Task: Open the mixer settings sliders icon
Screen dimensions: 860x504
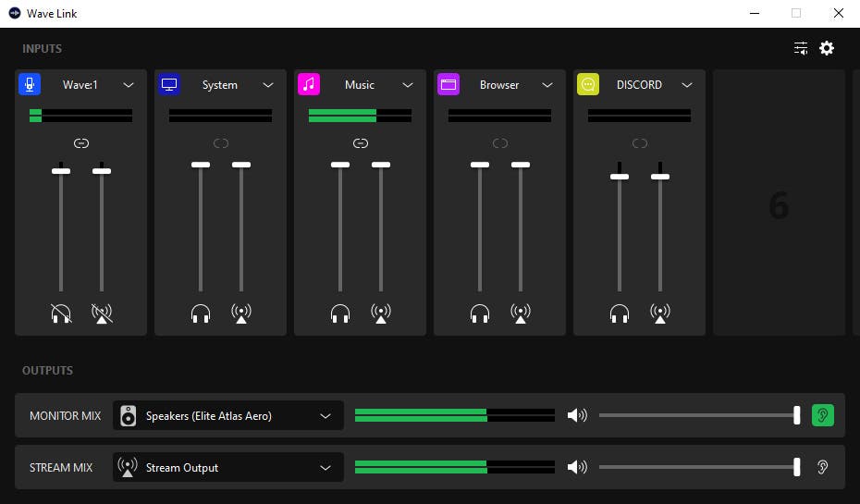Action: (800, 48)
